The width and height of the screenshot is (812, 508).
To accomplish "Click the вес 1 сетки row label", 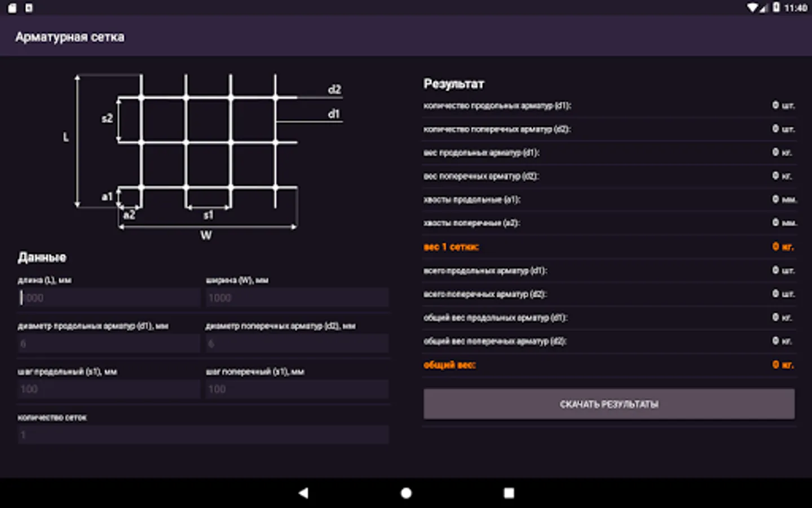I will (451, 247).
